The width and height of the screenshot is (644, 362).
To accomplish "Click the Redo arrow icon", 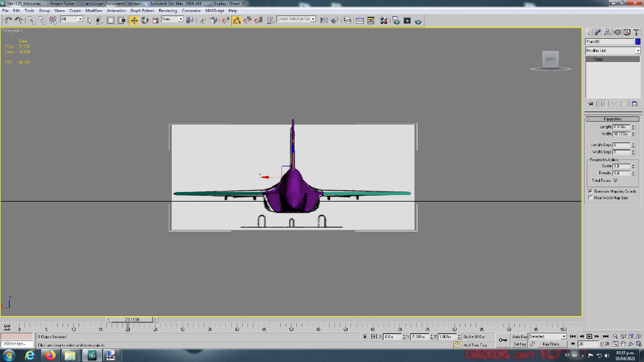I will [x=19, y=20].
